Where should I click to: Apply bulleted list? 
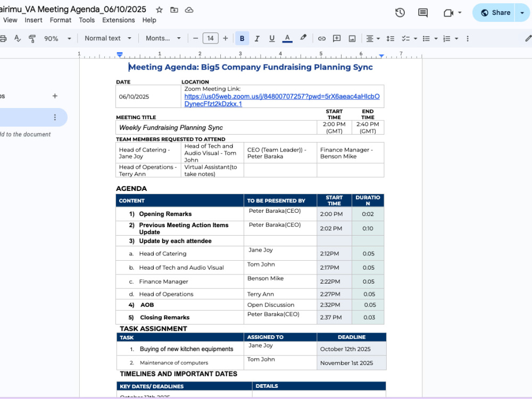point(427,38)
